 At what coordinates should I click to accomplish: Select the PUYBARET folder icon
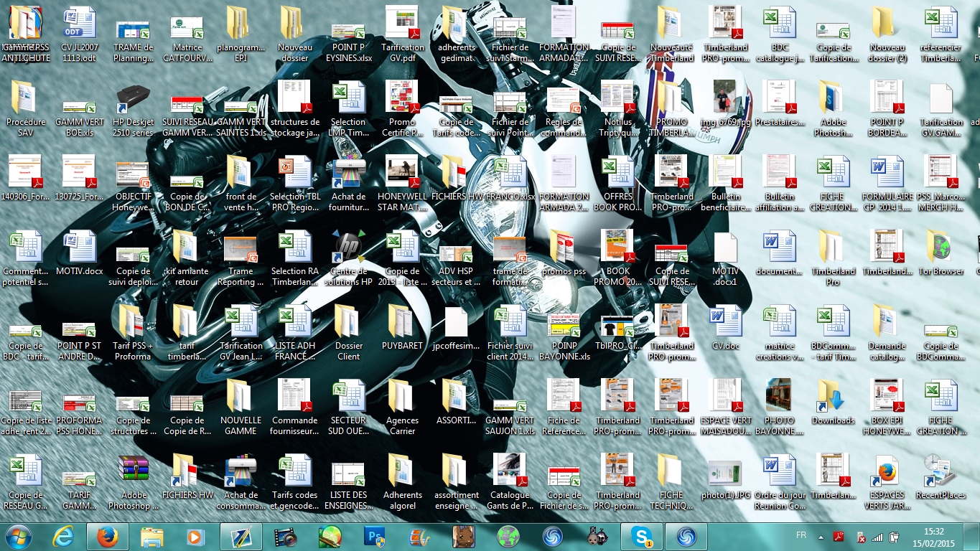tap(402, 321)
